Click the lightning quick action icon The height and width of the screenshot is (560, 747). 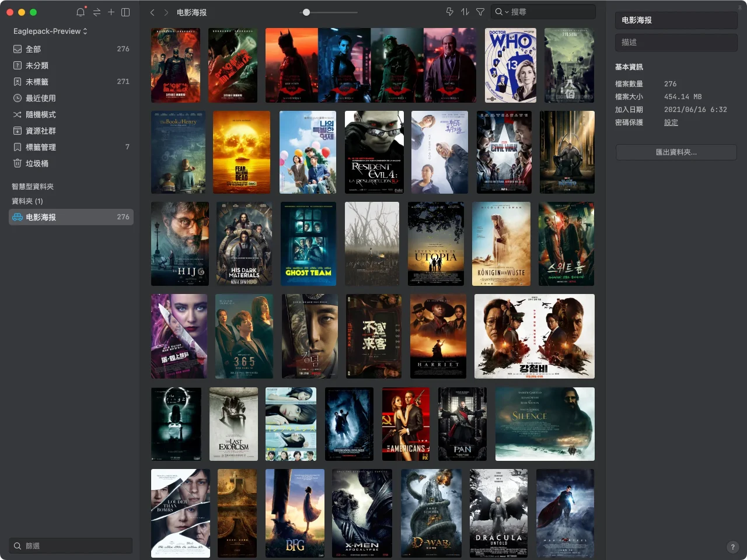(x=450, y=12)
